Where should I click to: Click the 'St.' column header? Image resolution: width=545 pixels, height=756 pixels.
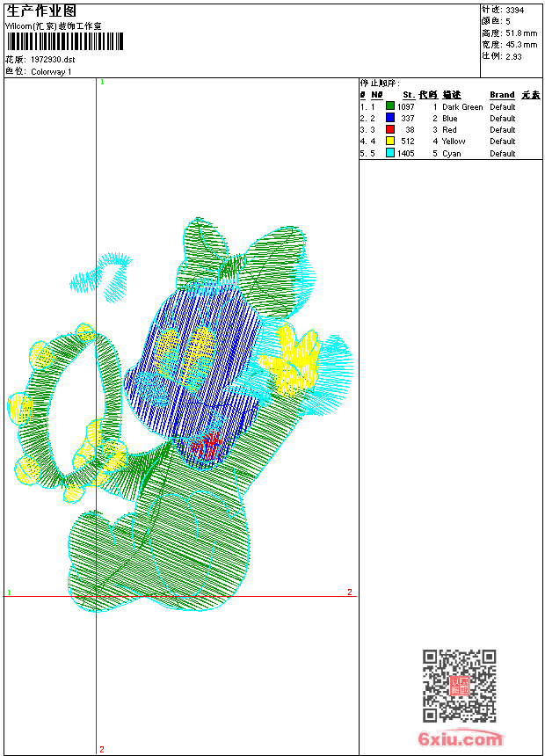point(409,95)
